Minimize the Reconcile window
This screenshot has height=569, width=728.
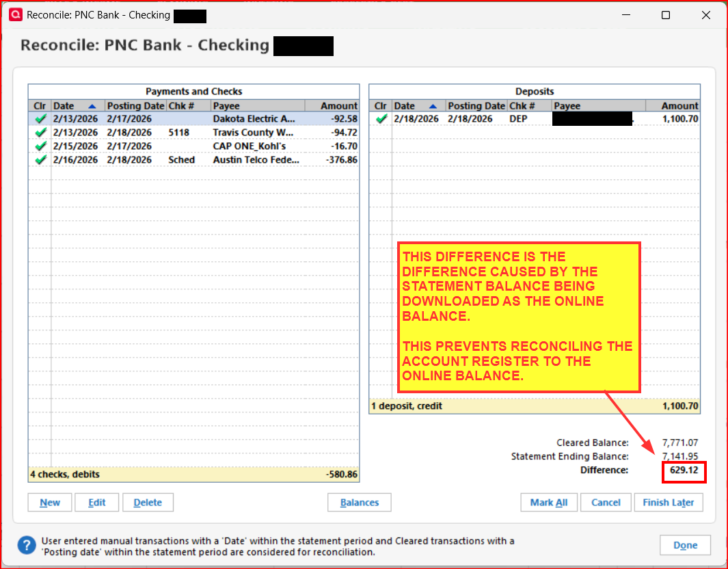tap(626, 15)
